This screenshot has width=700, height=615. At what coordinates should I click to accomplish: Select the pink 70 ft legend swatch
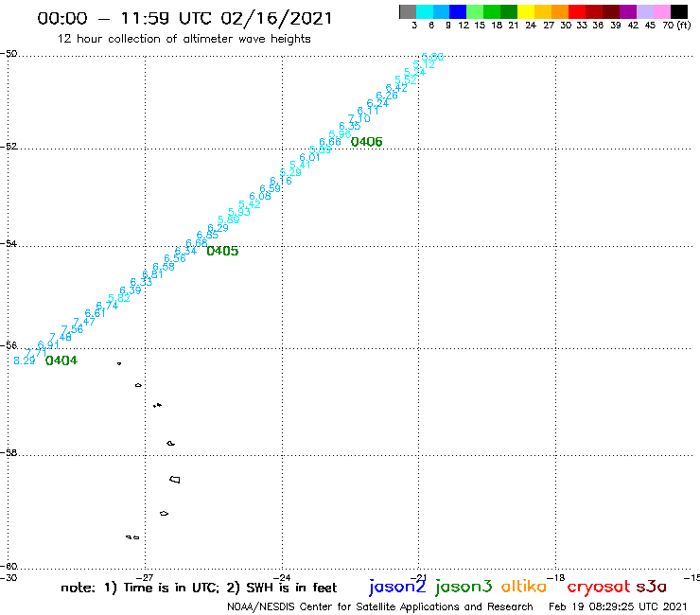(661, 11)
